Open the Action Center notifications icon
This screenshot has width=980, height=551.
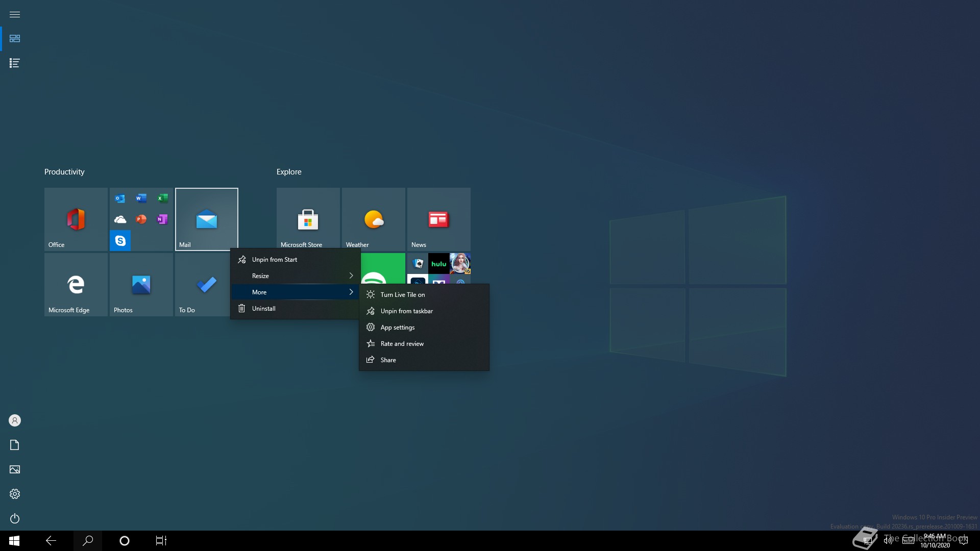pyautogui.click(x=964, y=541)
